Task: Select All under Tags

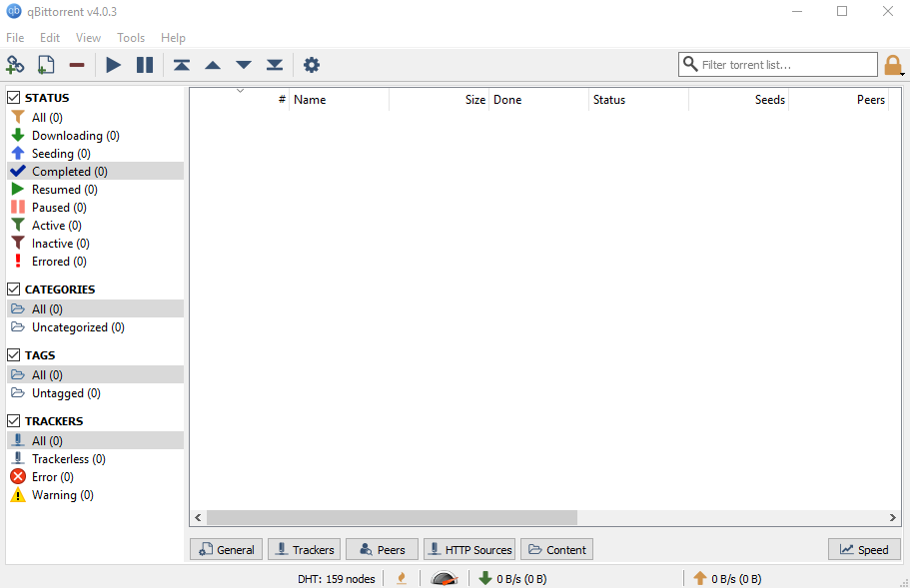Action: coord(95,374)
